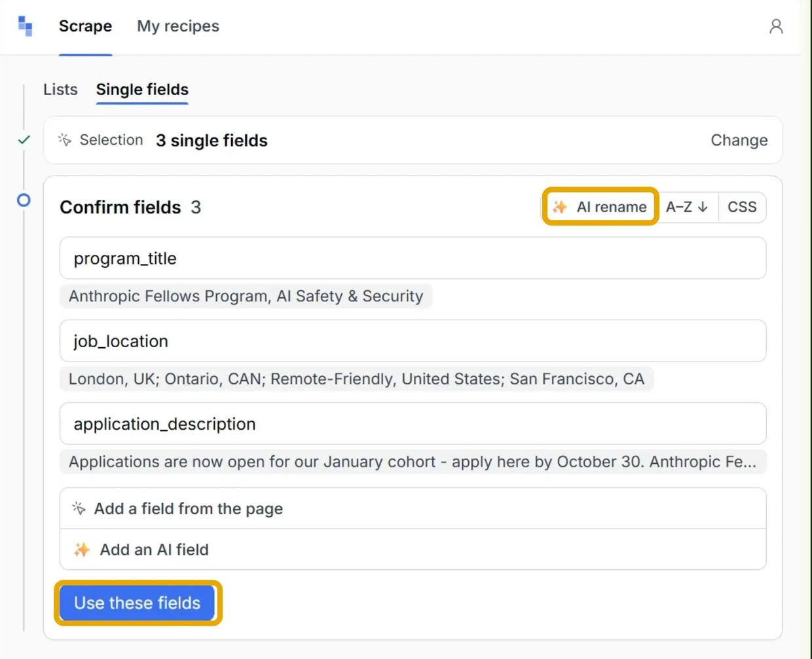
Task: Click the Confirm fields heading
Action: click(x=120, y=207)
